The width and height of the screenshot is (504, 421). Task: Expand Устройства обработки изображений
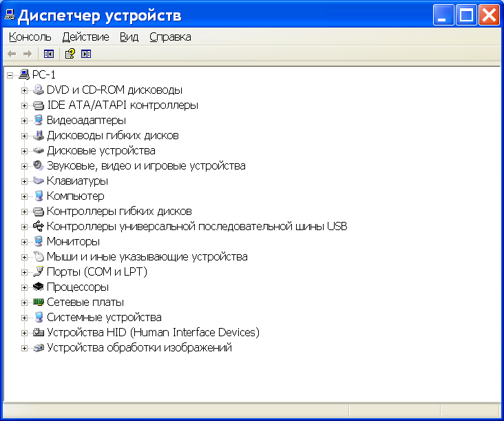coord(24,348)
